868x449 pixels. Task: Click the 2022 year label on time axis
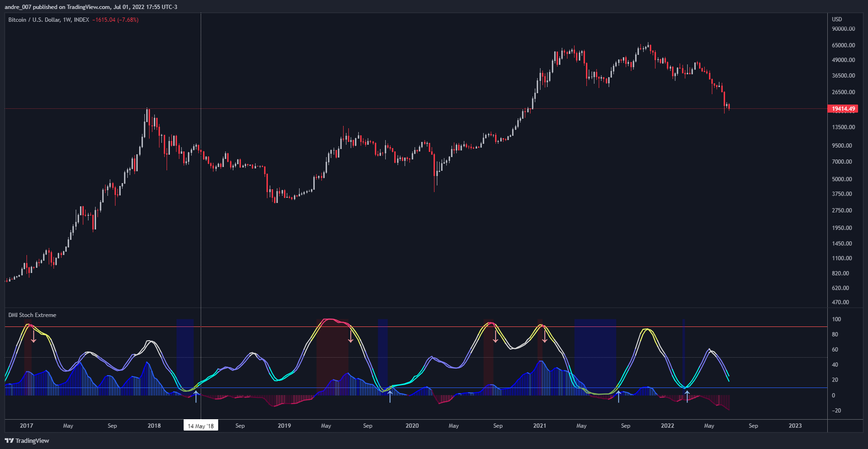(x=667, y=426)
